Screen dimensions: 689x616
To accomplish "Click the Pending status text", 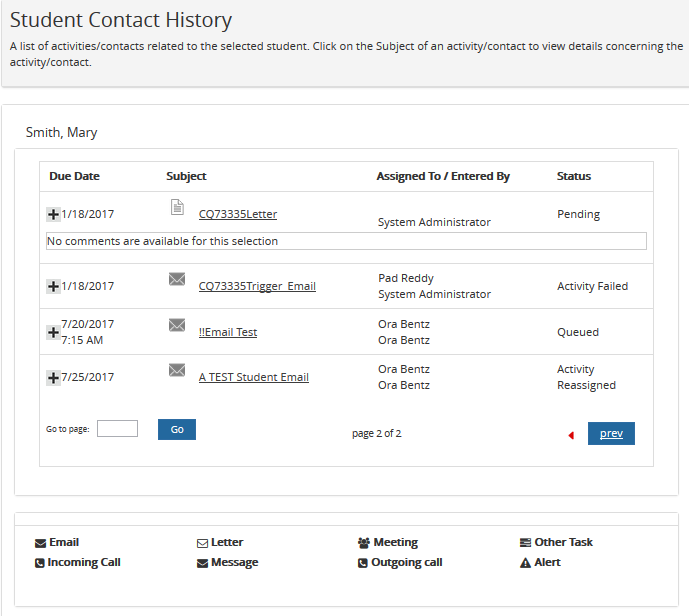I will [x=578, y=214].
